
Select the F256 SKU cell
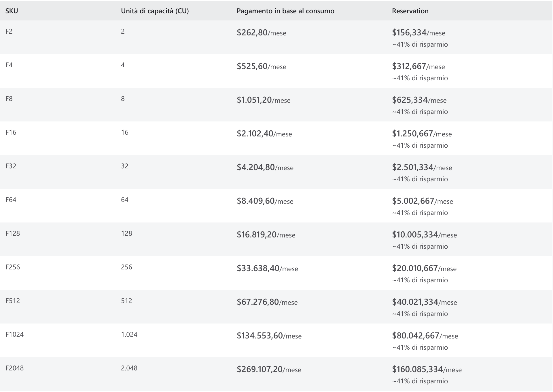(13, 267)
